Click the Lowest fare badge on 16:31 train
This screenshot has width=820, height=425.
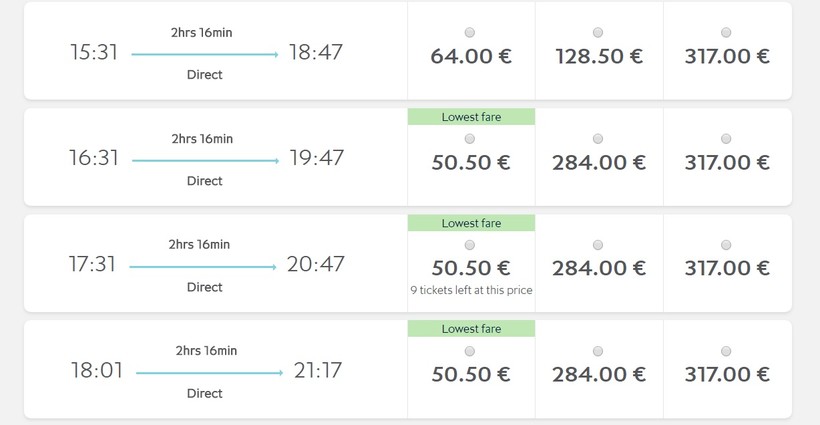471,117
